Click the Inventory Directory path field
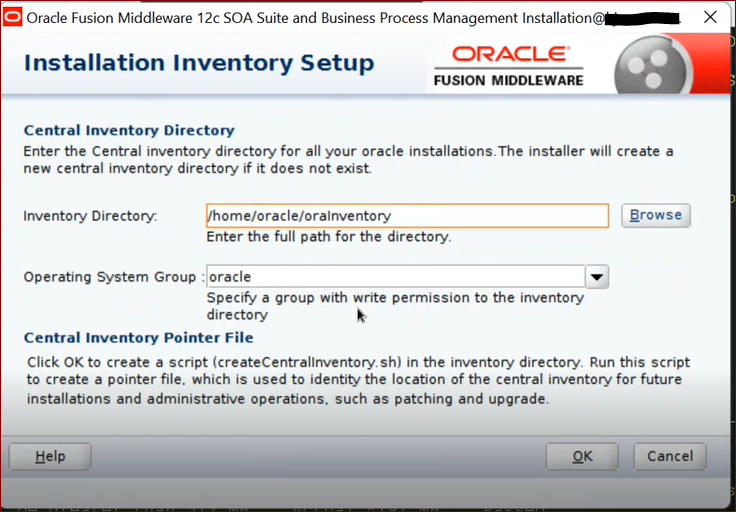Image resolution: width=736 pixels, height=512 pixels. [407, 216]
